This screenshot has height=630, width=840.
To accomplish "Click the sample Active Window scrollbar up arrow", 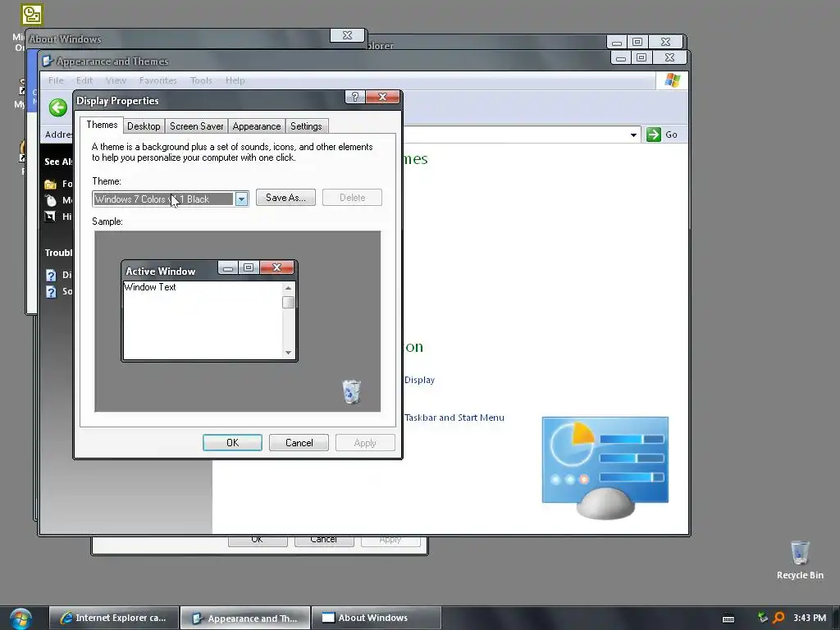I will (x=288, y=288).
